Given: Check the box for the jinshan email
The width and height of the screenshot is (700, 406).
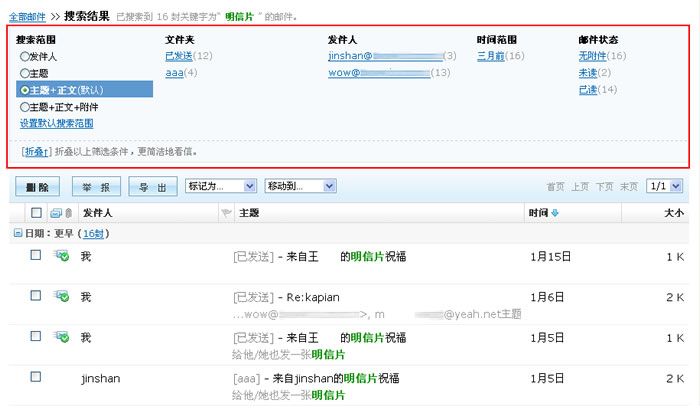Looking at the screenshot, I should pos(36,377).
